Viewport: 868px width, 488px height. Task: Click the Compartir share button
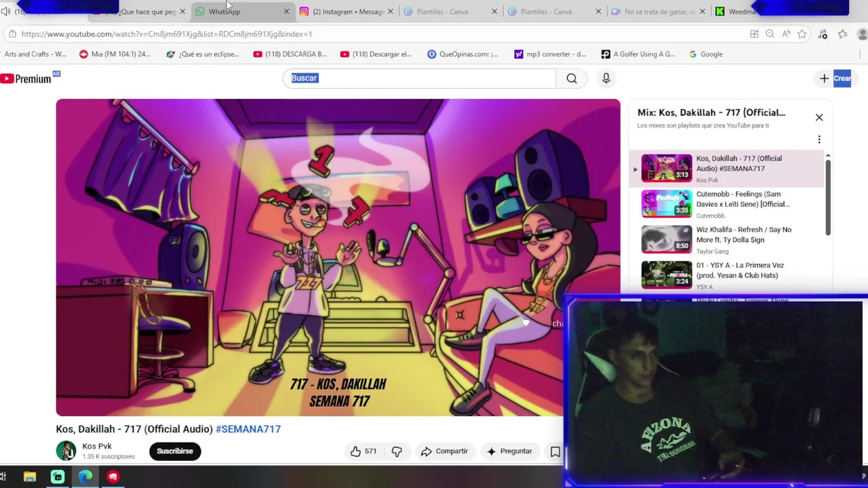coord(444,451)
